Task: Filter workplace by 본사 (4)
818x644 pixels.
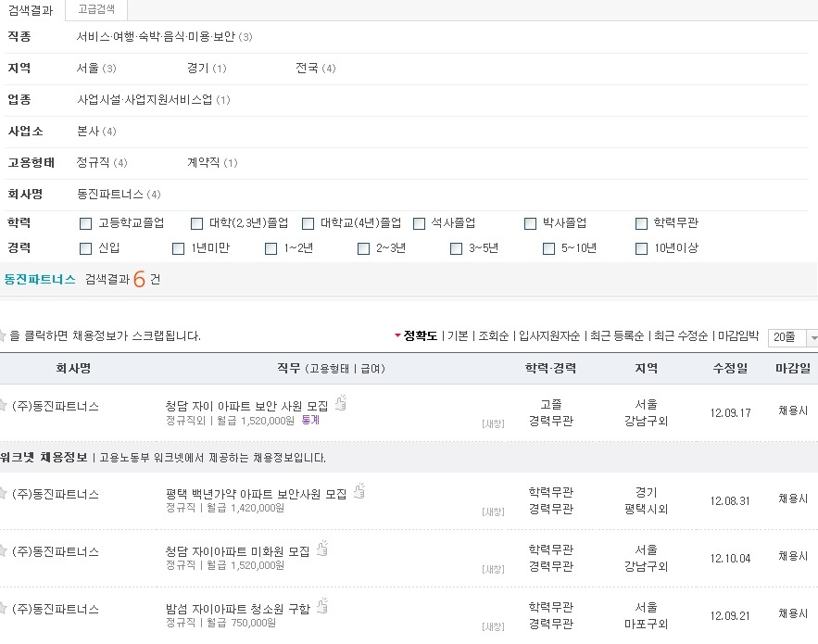Action: [96, 131]
